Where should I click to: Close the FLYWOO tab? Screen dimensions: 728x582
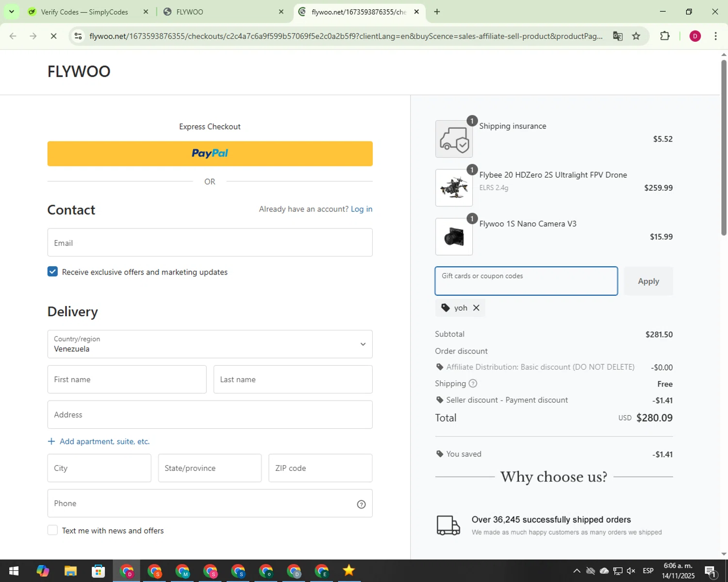pos(281,12)
